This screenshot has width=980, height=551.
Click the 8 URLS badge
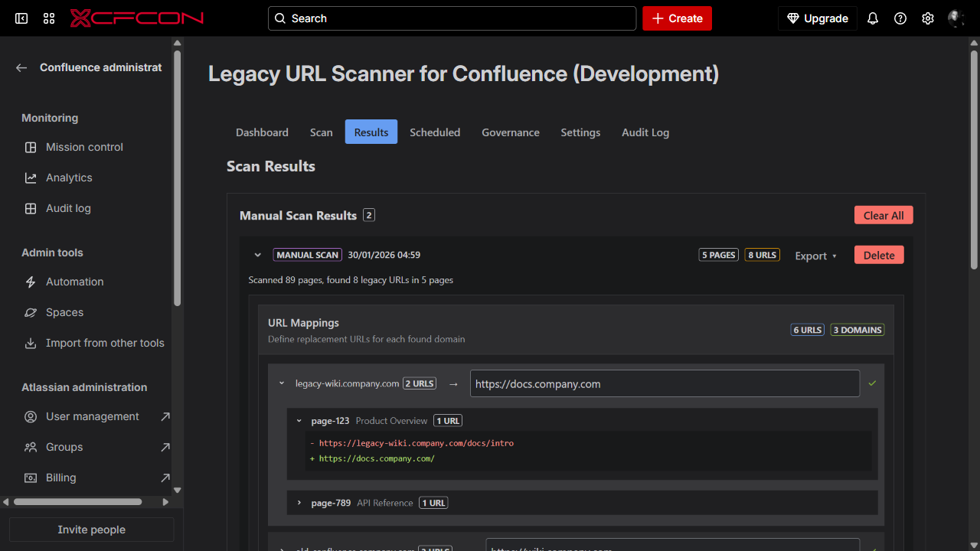tap(763, 255)
